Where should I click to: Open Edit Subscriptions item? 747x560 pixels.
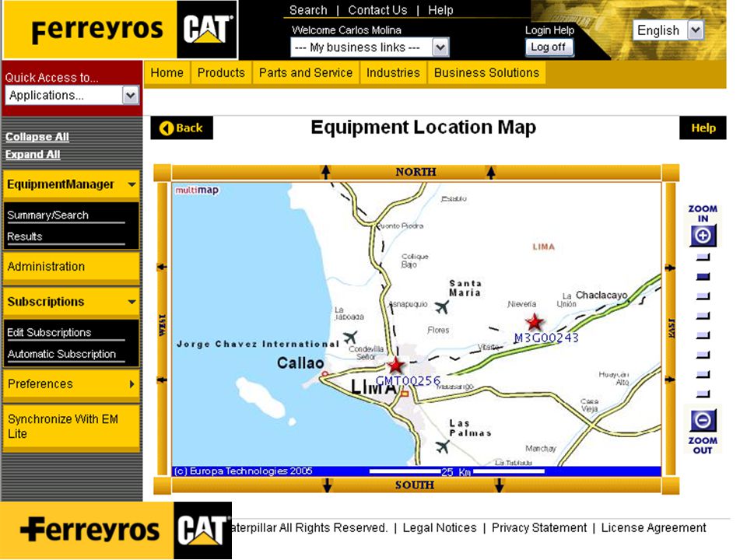point(49,332)
